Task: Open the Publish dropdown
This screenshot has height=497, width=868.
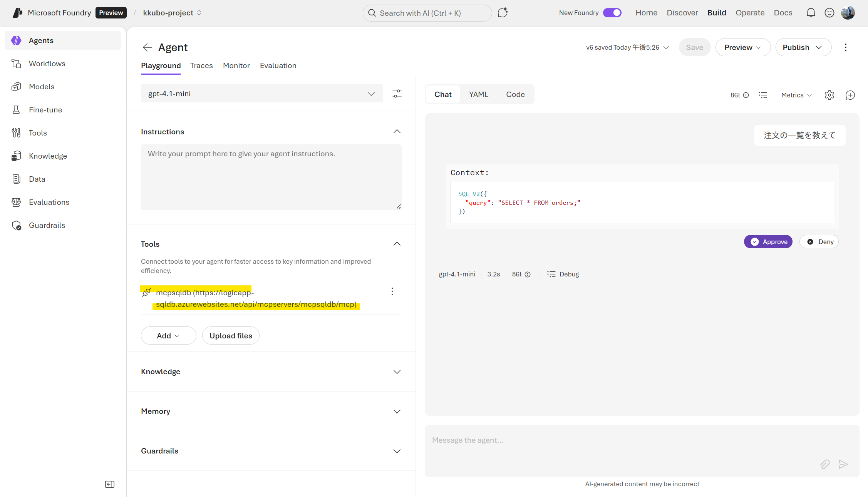Action: [803, 47]
